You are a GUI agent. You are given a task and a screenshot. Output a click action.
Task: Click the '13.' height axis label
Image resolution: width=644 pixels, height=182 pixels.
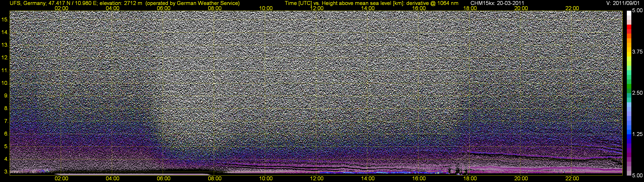pos(5,45)
